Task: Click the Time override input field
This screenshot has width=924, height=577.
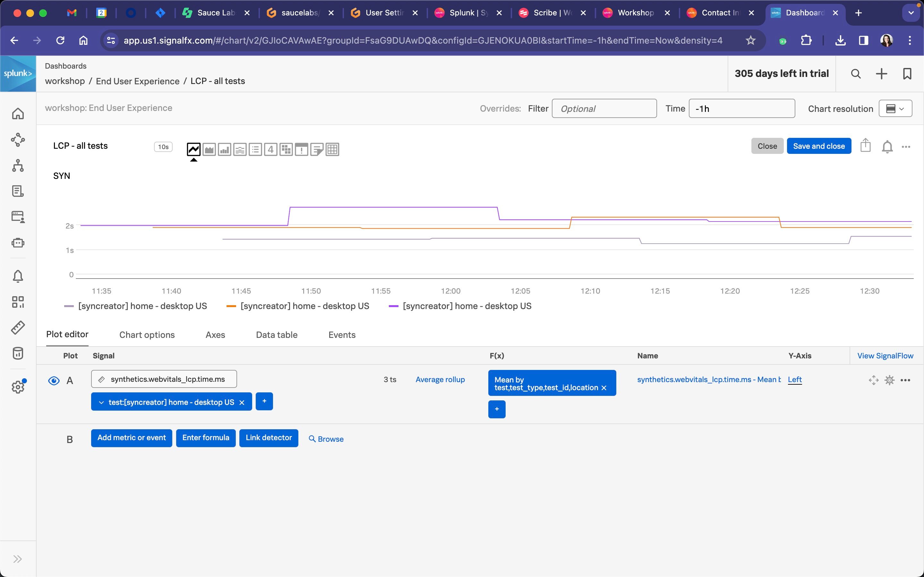Action: pos(741,109)
